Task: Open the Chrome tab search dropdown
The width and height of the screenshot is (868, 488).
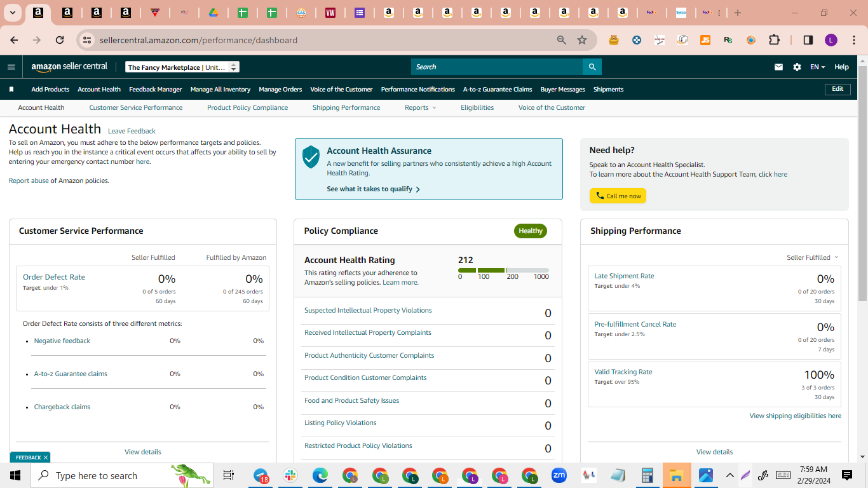Action: (13, 13)
